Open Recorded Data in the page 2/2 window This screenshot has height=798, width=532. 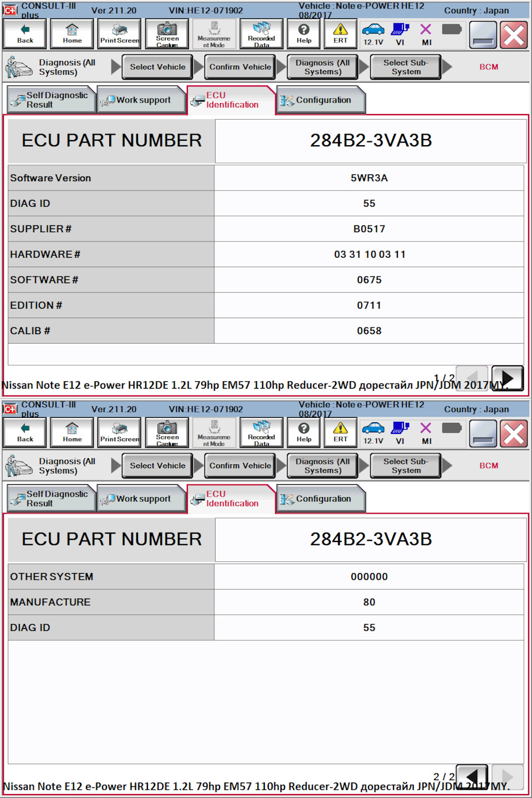click(x=262, y=433)
